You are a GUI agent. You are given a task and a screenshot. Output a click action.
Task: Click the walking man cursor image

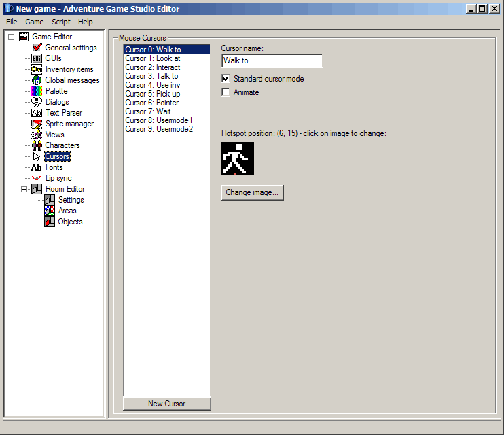pyautogui.click(x=238, y=158)
